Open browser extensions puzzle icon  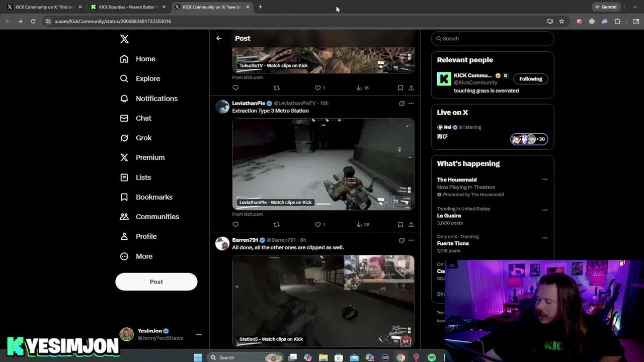(617, 21)
